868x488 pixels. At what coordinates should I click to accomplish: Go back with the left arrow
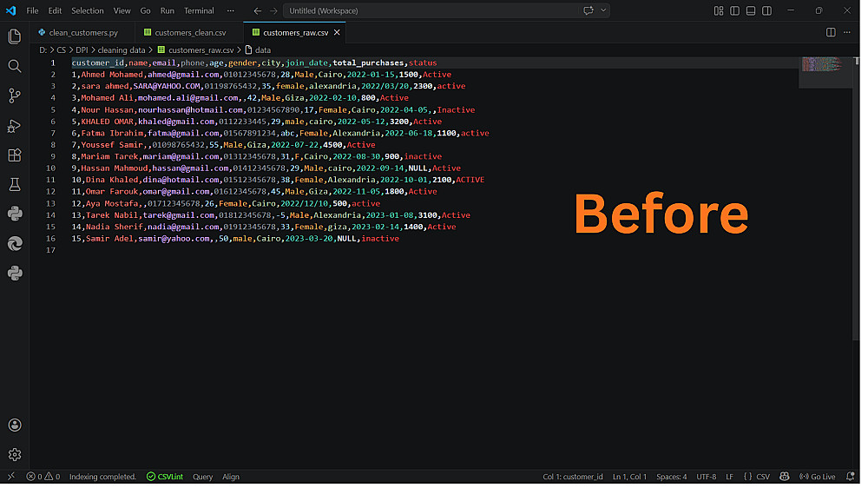pyautogui.click(x=260, y=10)
